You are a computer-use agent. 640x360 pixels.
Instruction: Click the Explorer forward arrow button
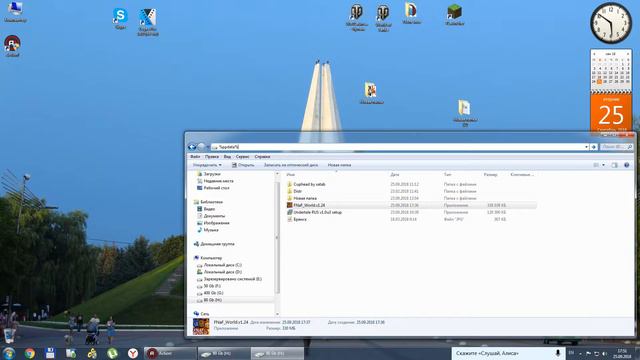(x=201, y=147)
